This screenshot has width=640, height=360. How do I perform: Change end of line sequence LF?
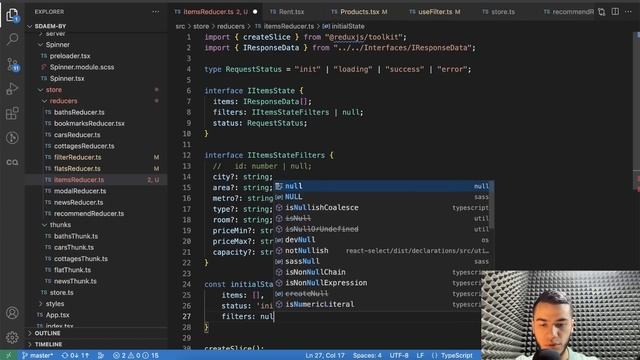pyautogui.click(x=420, y=355)
